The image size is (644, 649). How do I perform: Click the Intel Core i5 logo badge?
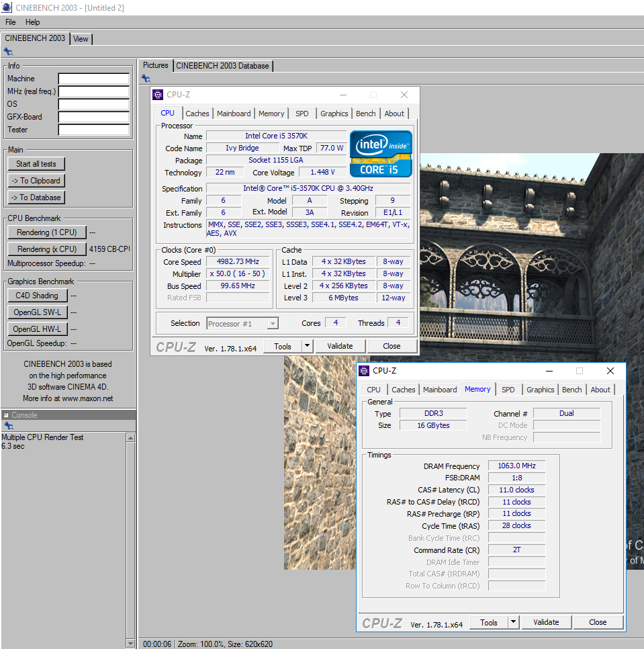381,154
